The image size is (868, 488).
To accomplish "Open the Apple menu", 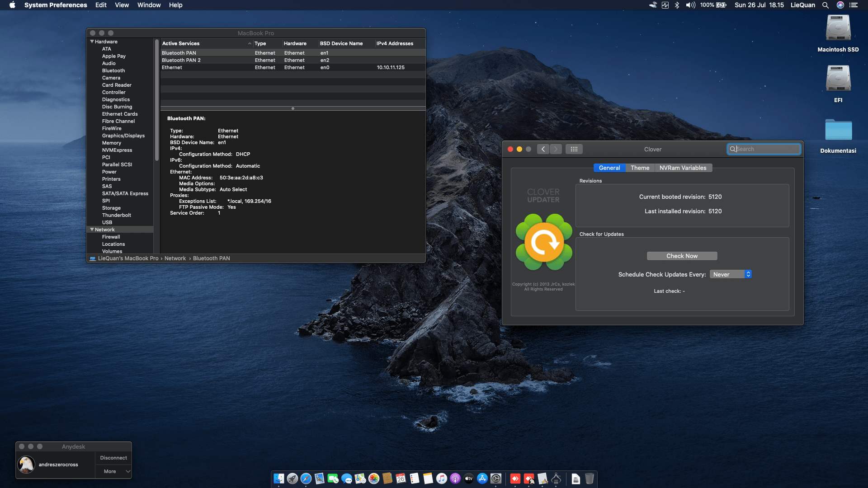I will [12, 5].
